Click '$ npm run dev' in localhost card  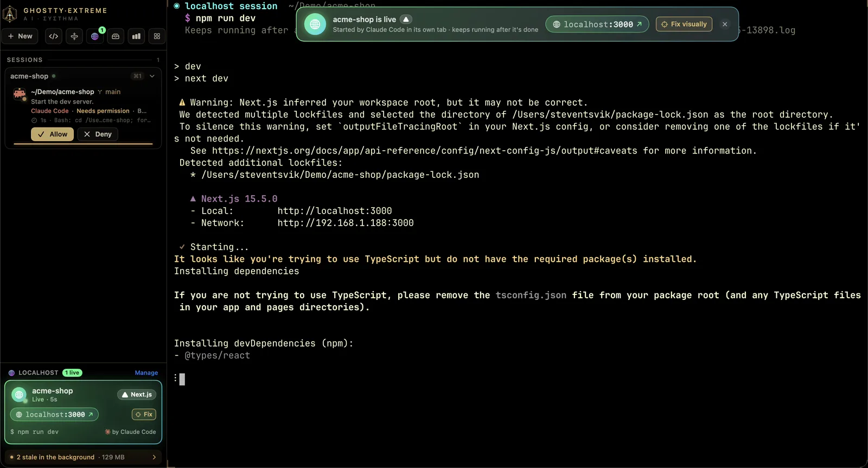34,432
